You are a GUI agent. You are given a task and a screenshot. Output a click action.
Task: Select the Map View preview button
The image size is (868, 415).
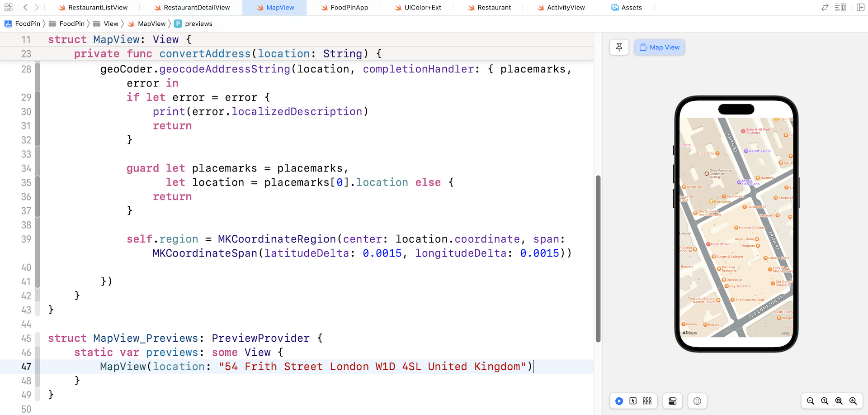pos(659,47)
